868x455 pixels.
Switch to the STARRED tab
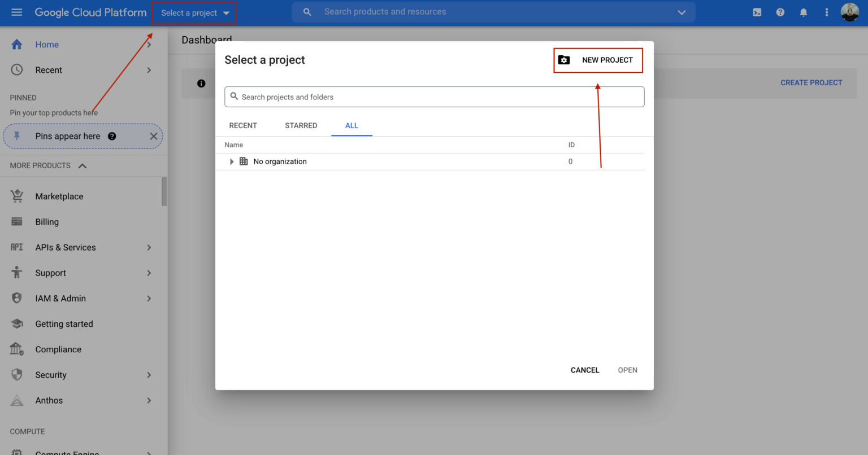(301, 125)
